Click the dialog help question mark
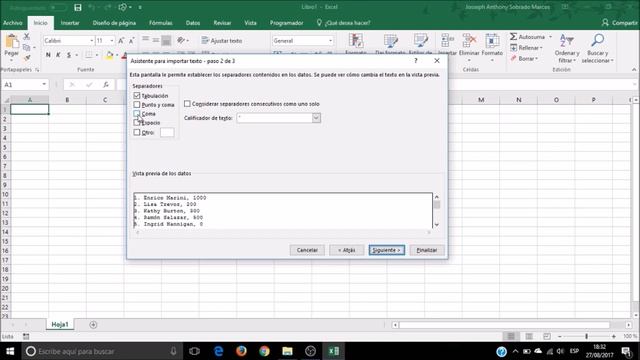This screenshot has width=640, height=360. pos(416,60)
